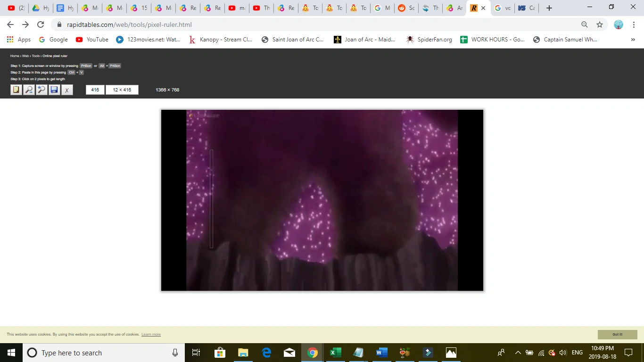Click the Cortana microphone icon
644x362 pixels.
tap(175, 353)
